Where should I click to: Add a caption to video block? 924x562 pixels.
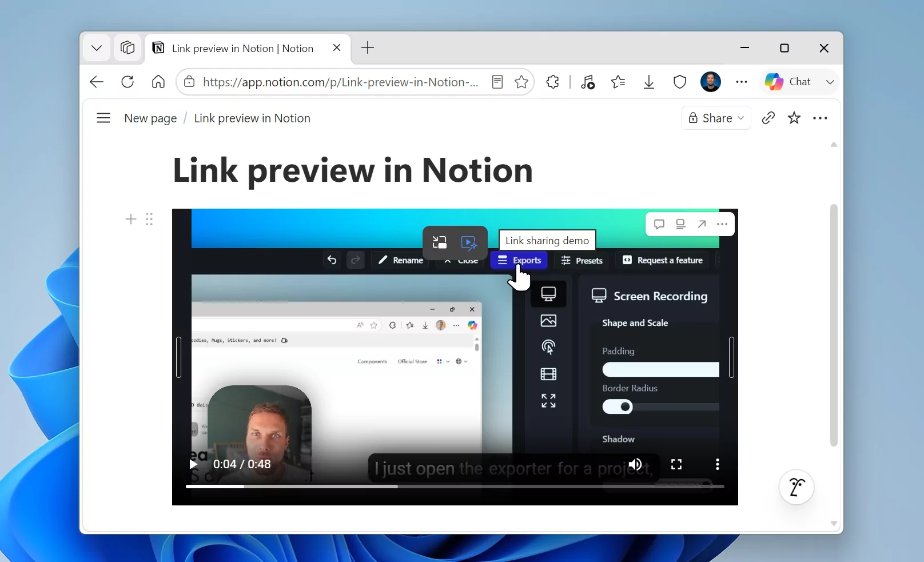tap(680, 224)
